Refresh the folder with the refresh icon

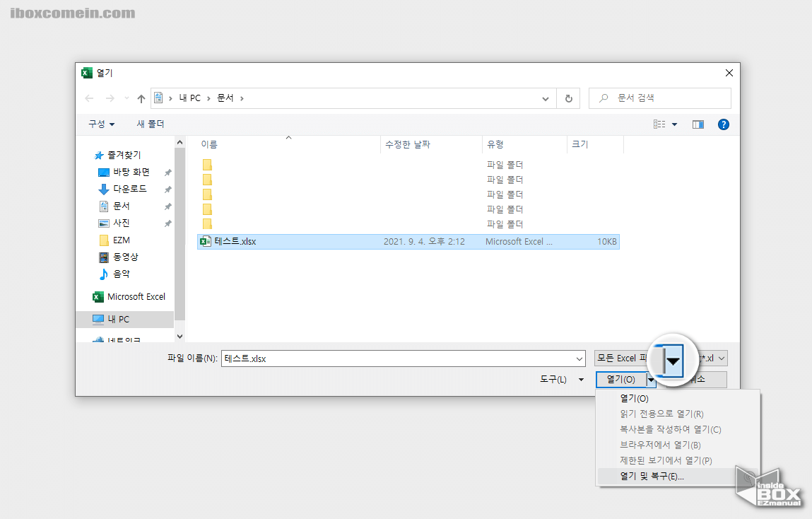click(x=568, y=98)
